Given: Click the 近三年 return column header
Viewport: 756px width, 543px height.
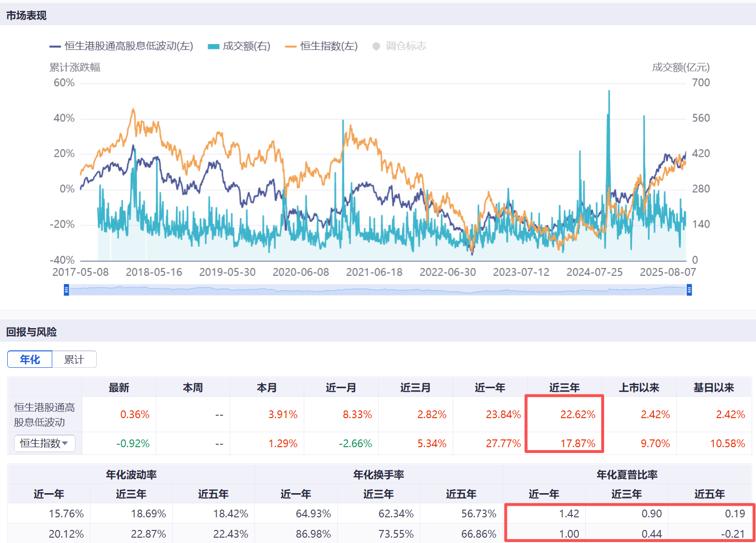Looking at the screenshot, I should [x=564, y=388].
